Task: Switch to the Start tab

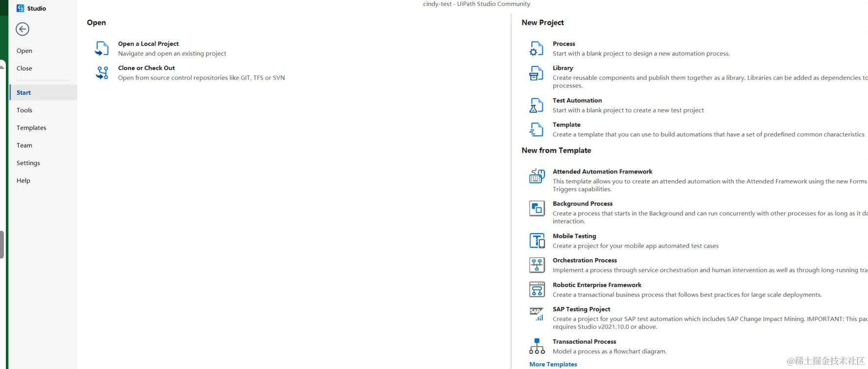Action: click(x=43, y=92)
